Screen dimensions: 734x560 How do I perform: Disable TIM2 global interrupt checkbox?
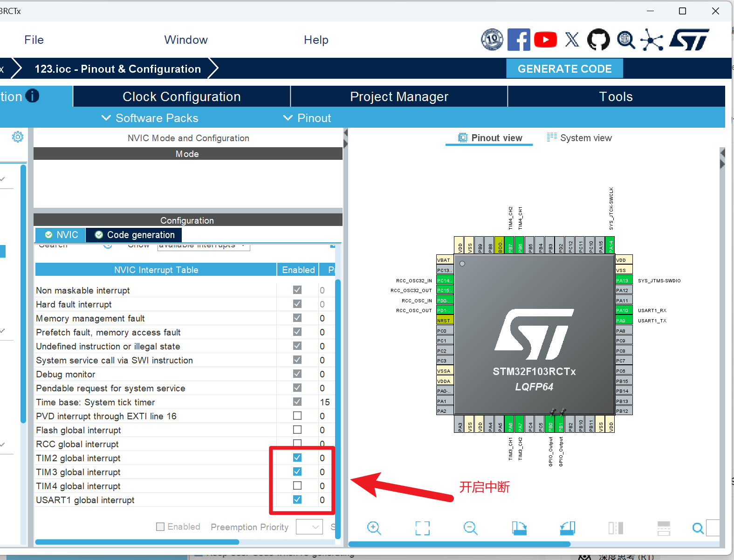297,458
